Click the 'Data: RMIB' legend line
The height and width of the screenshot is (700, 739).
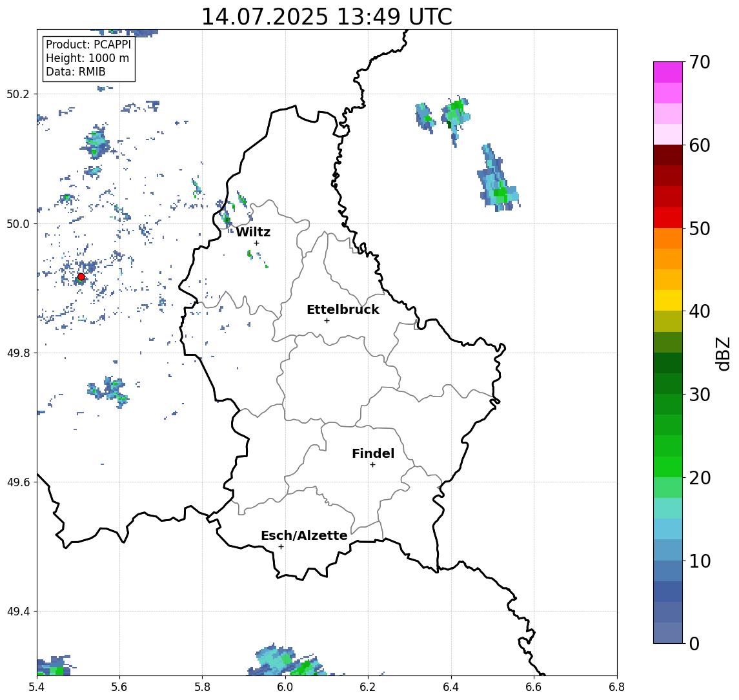[76, 72]
